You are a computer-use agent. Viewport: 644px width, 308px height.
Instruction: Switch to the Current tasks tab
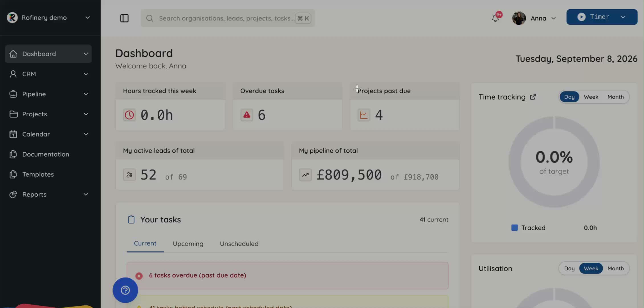point(145,244)
